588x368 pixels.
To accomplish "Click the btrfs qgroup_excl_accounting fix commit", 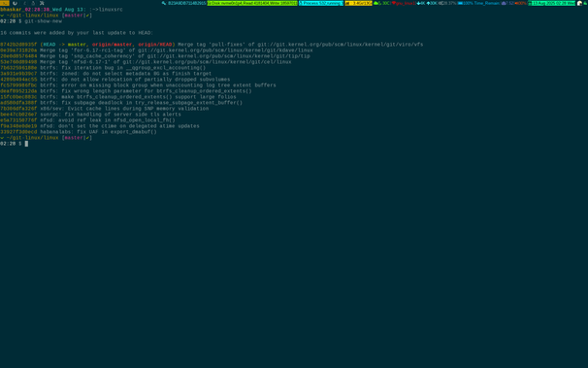I will click(103, 68).
